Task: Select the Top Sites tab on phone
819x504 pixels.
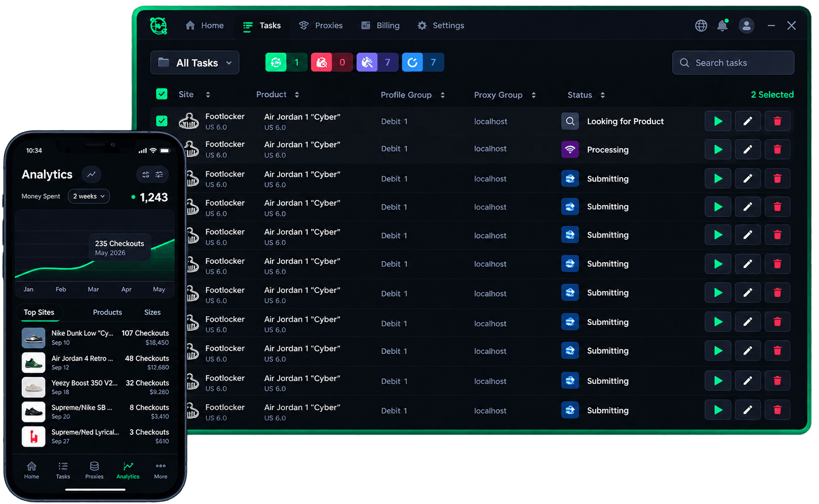Action: tap(39, 312)
